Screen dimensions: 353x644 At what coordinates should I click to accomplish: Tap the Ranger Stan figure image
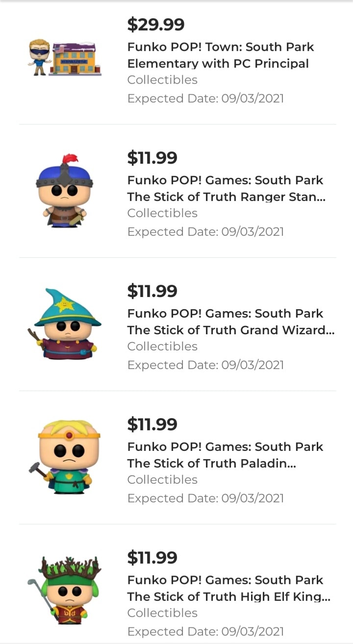[x=64, y=191]
